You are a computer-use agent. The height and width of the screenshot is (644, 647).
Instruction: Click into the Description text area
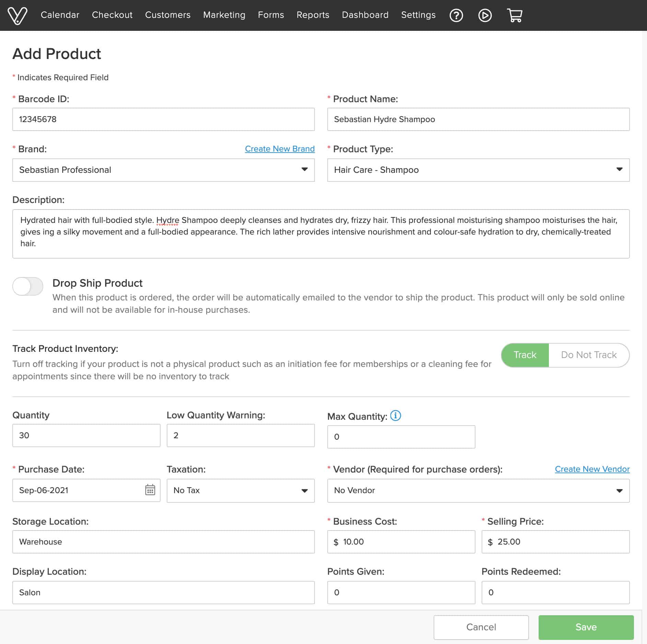pos(321,234)
